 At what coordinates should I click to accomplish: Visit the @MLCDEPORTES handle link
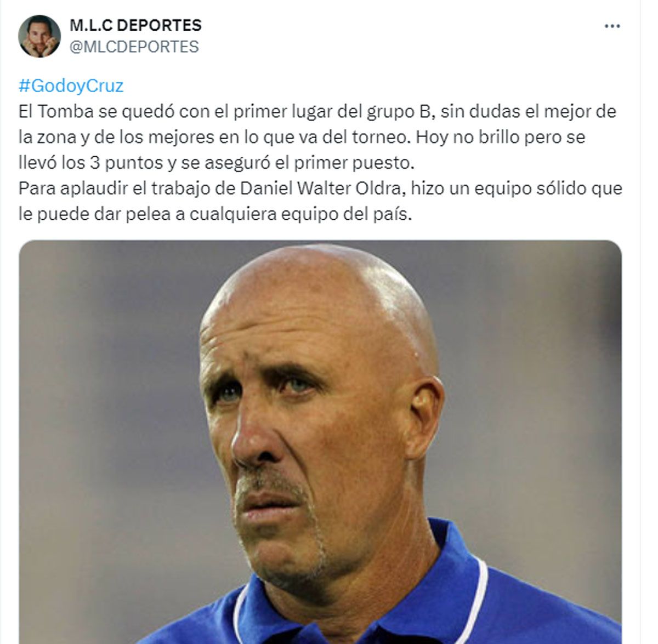(134, 47)
